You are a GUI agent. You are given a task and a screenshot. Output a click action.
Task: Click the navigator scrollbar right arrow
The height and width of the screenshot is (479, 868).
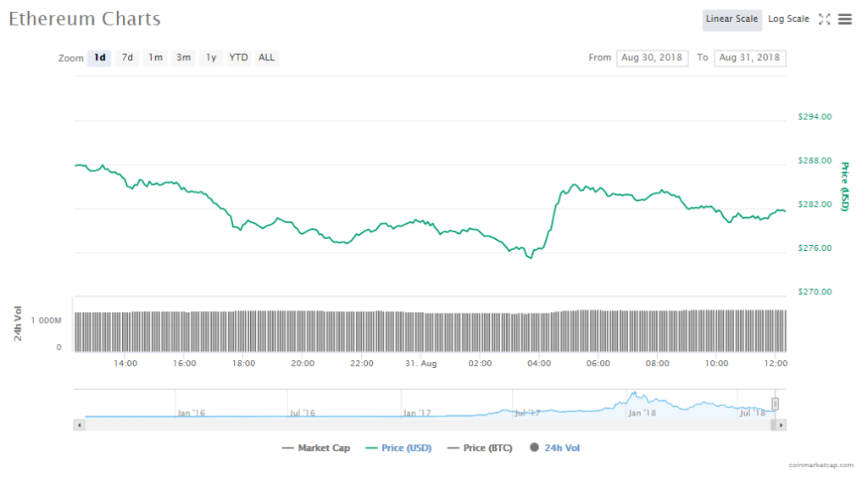pyautogui.click(x=781, y=424)
